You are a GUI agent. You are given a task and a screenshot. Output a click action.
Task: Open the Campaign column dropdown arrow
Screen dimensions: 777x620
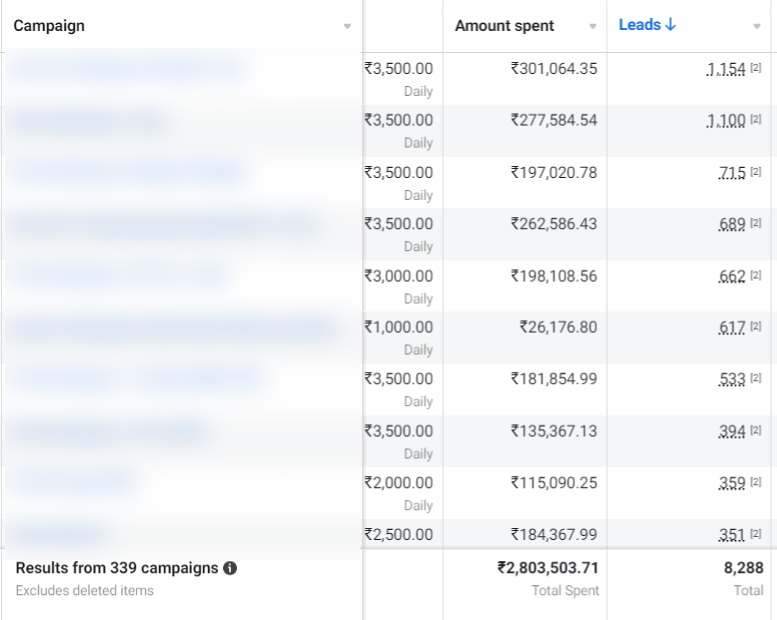pyautogui.click(x=347, y=26)
